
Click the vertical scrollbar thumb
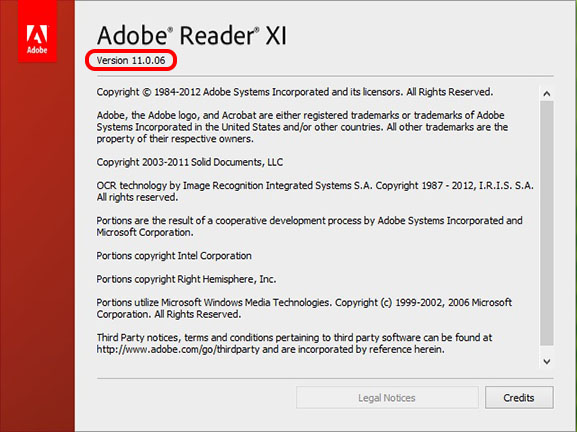(x=547, y=223)
